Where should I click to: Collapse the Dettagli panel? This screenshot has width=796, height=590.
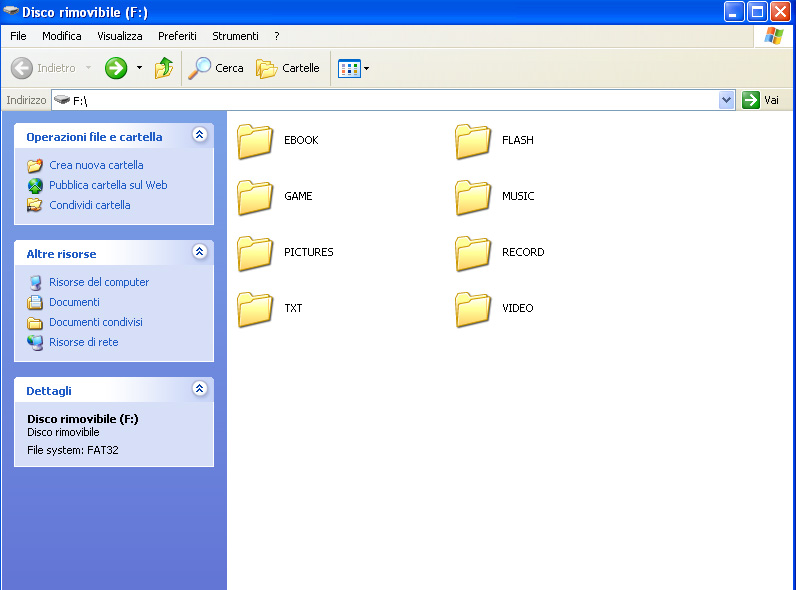point(199,389)
